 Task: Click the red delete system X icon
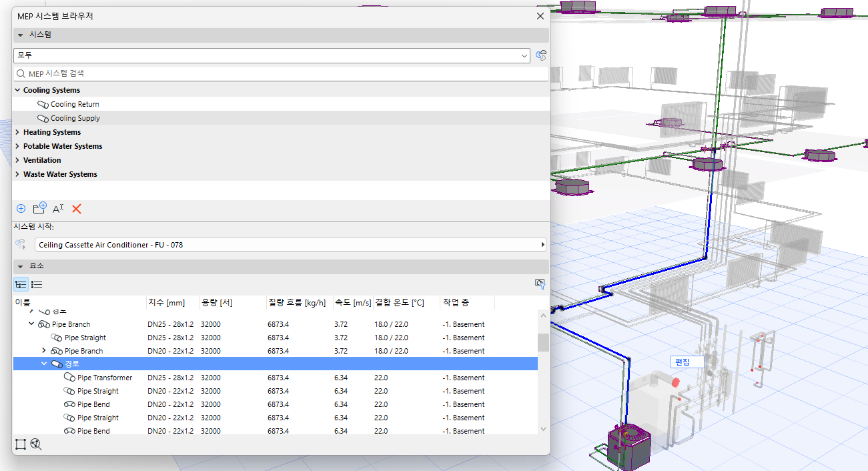[77, 209]
